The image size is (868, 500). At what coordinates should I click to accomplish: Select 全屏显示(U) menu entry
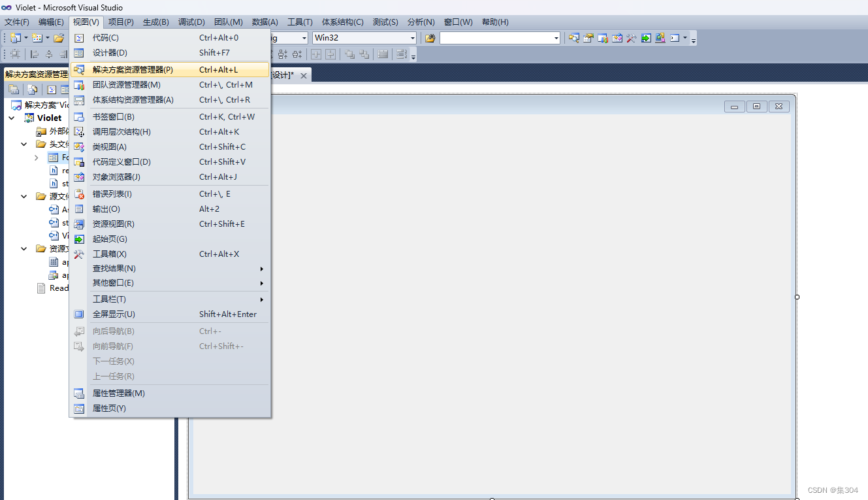[x=170, y=314]
